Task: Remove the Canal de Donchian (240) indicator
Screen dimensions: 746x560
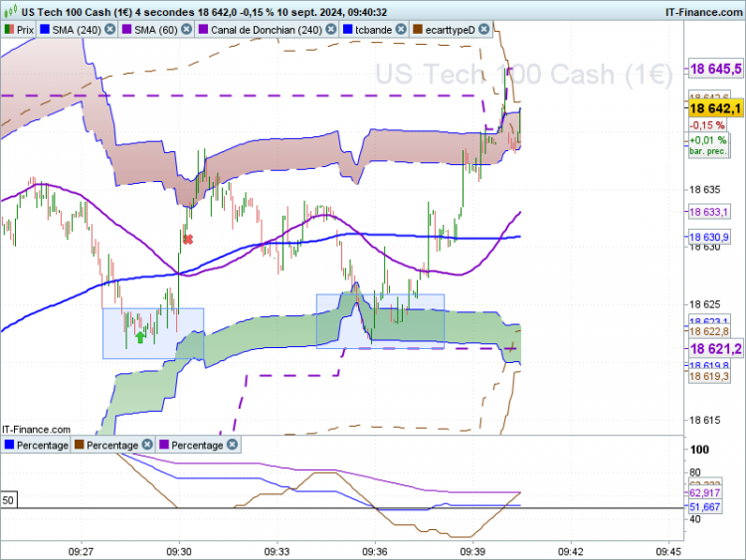Action: pyautogui.click(x=330, y=30)
